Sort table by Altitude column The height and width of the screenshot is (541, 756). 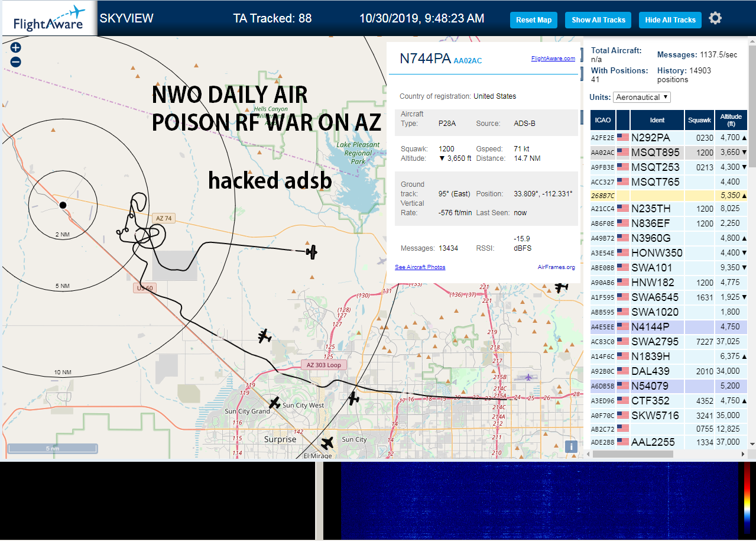tap(731, 120)
